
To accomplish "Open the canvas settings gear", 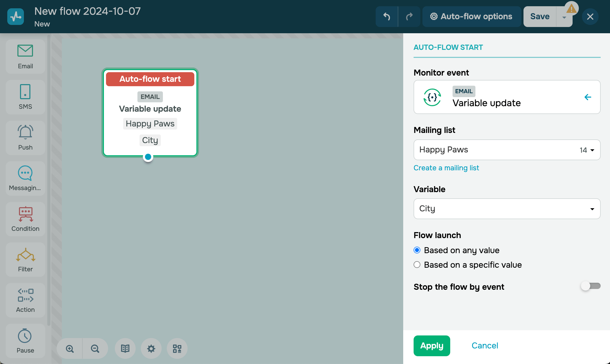I will pos(151,348).
